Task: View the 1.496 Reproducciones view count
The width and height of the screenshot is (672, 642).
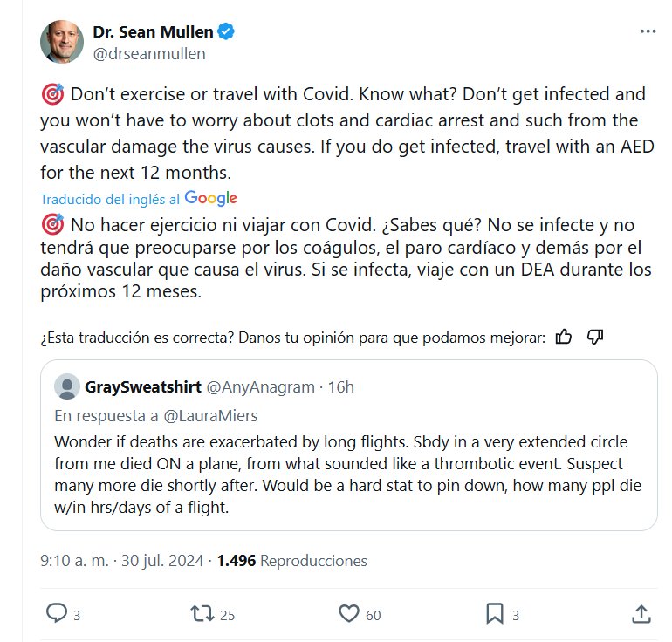Action: pyautogui.click(x=292, y=561)
